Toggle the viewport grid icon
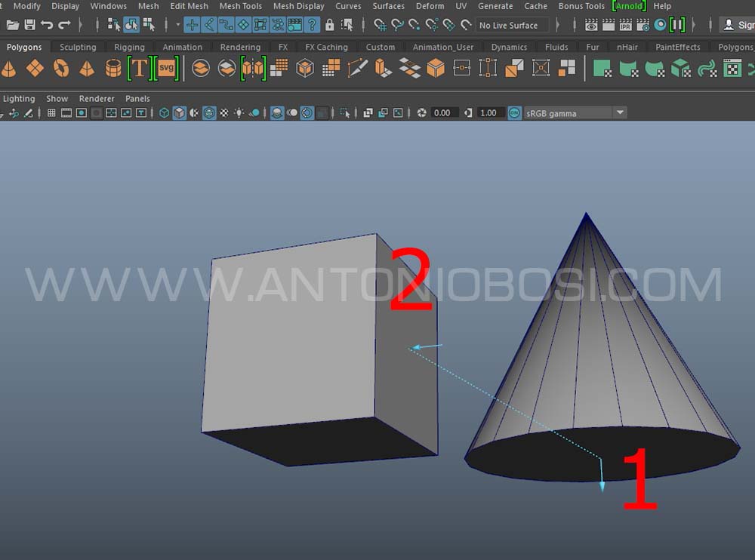Viewport: 755px width, 560px height. coord(51,113)
